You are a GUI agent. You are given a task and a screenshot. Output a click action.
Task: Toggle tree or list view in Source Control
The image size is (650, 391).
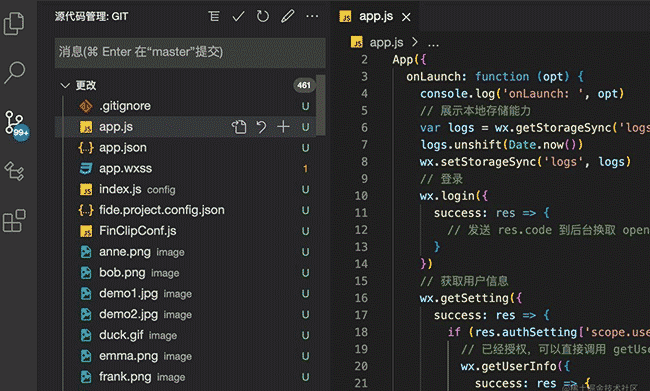click(x=214, y=17)
